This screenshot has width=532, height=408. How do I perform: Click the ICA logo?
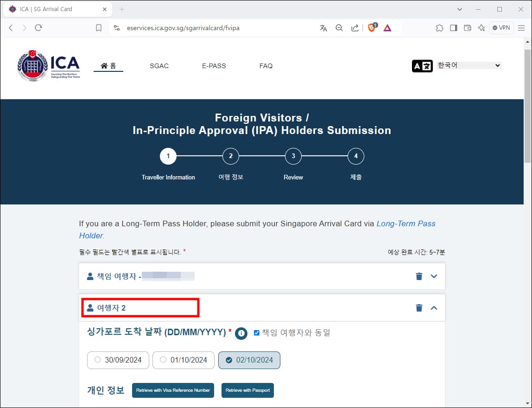coord(48,65)
